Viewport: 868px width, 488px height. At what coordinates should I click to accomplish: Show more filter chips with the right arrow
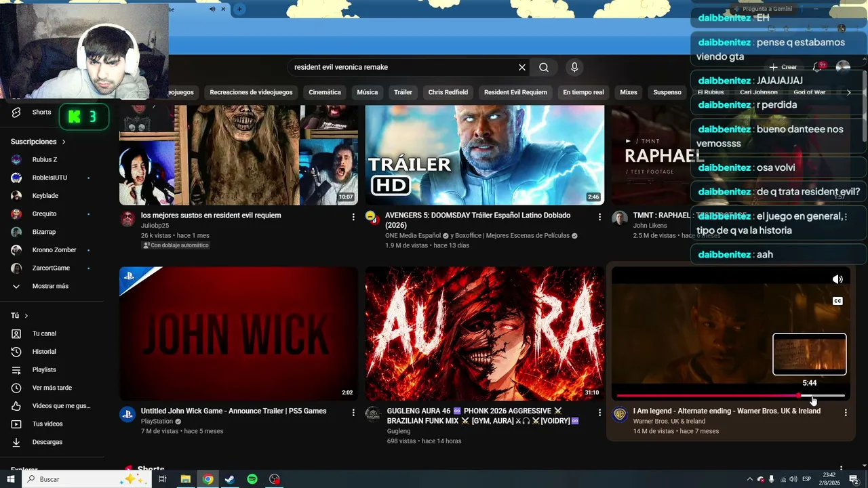coord(848,92)
